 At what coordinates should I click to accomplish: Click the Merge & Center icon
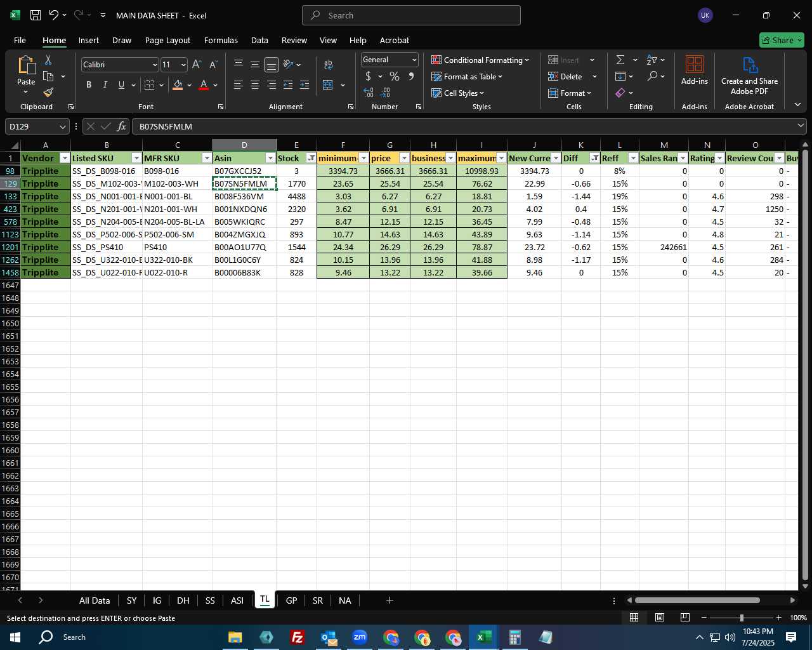(328, 85)
